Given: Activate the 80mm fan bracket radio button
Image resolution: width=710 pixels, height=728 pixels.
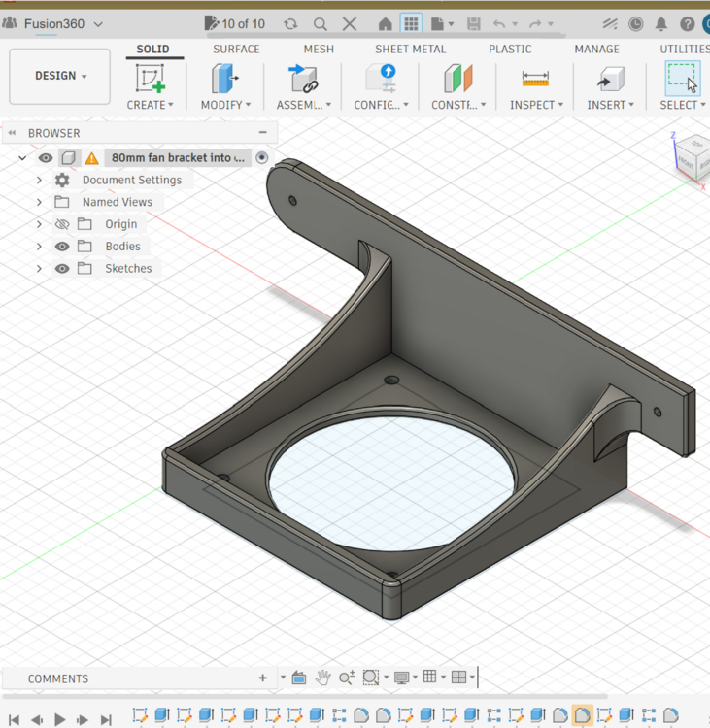Looking at the screenshot, I should click(x=262, y=158).
